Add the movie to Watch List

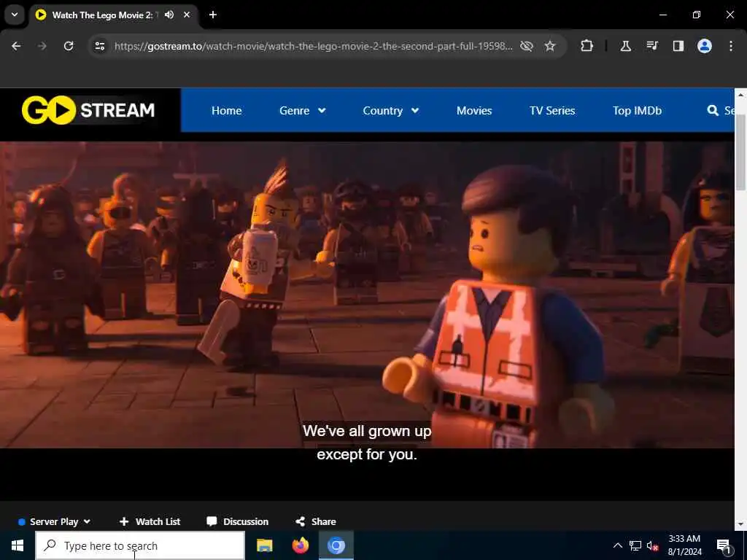[150, 521]
